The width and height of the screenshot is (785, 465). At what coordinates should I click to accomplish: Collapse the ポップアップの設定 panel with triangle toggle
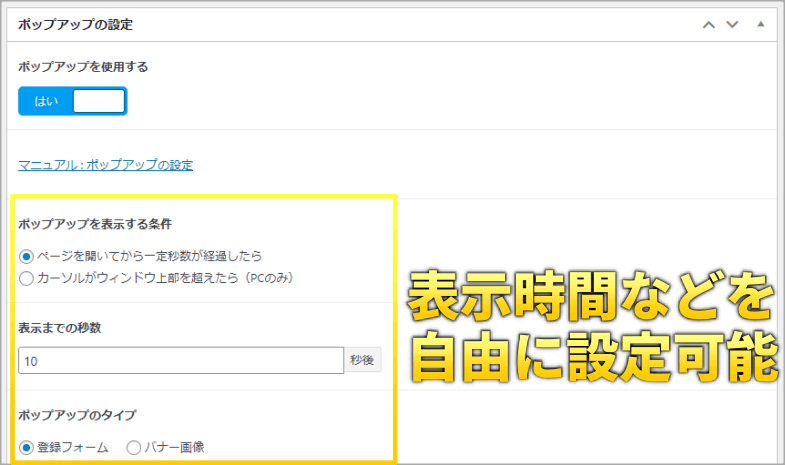coord(760,24)
